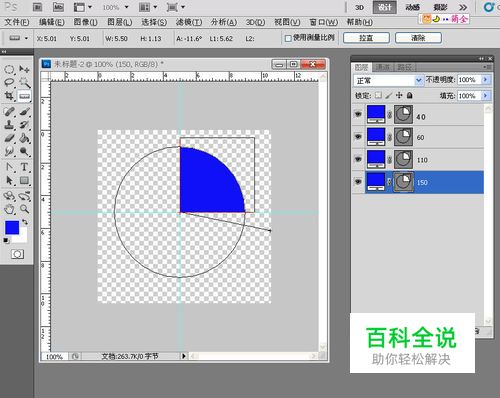500x398 pixels.
Task: Select the layer 60 thumbnail
Action: click(x=376, y=137)
